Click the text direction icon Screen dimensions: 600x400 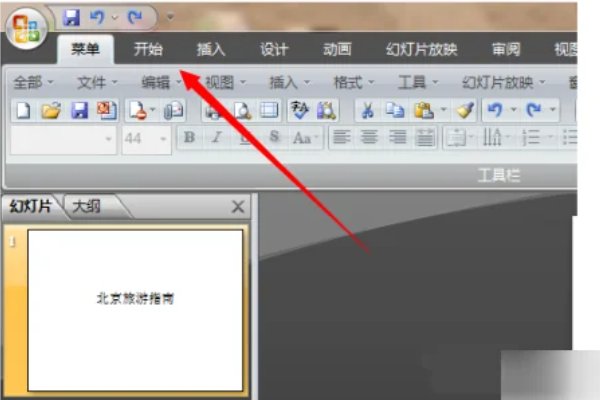(x=492, y=137)
